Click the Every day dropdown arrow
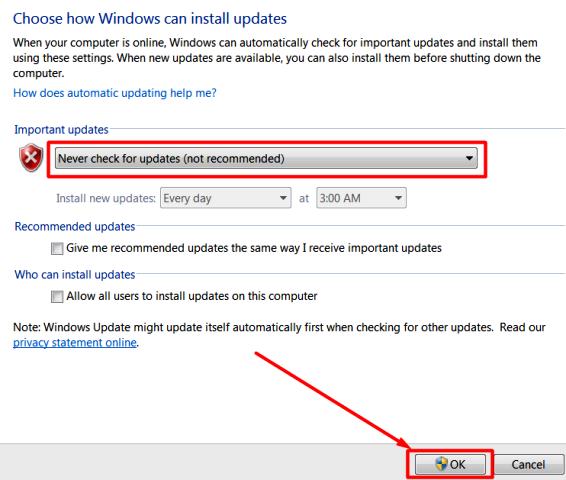The height and width of the screenshot is (480, 566). pyautogui.click(x=283, y=198)
